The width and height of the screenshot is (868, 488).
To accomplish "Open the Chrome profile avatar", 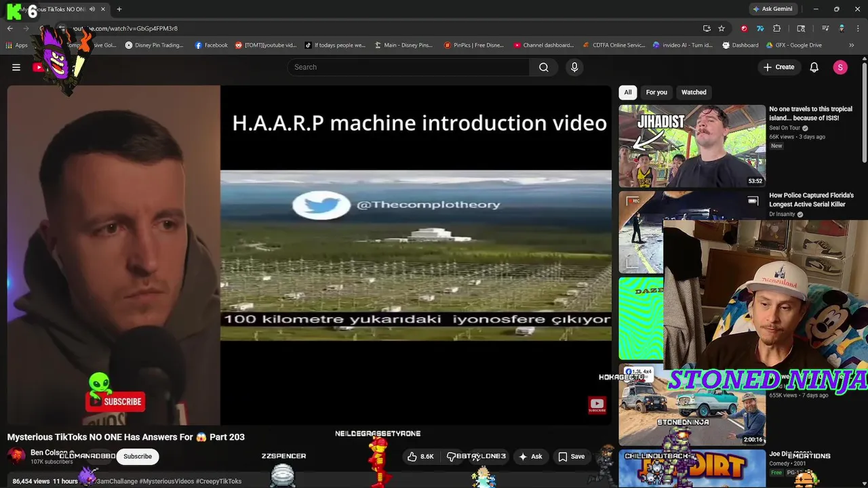I will click(x=842, y=28).
